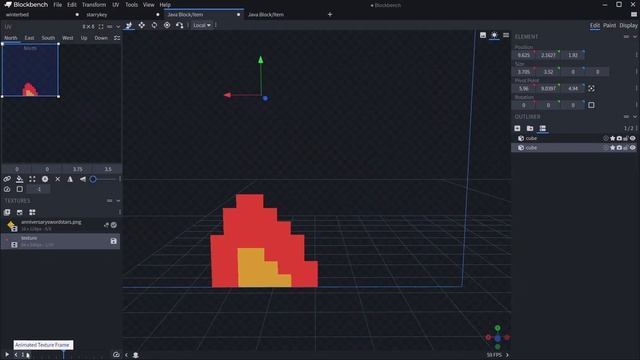
Task: Open the viewport hamburger menu
Action: coord(506,35)
